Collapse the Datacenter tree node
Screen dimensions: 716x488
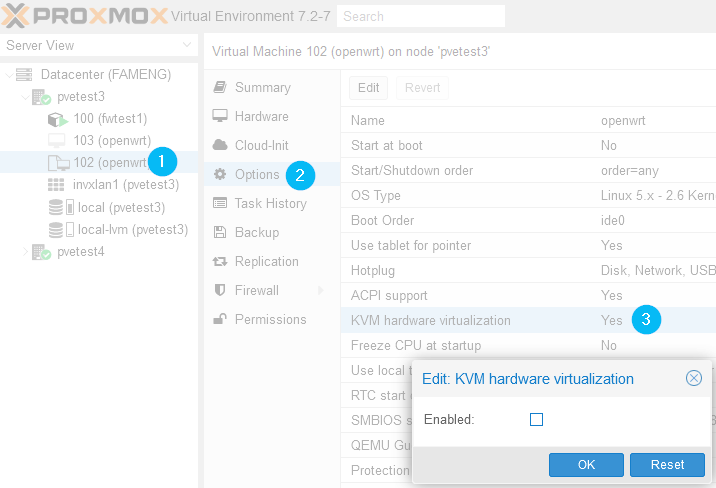pyautogui.click(x=9, y=74)
